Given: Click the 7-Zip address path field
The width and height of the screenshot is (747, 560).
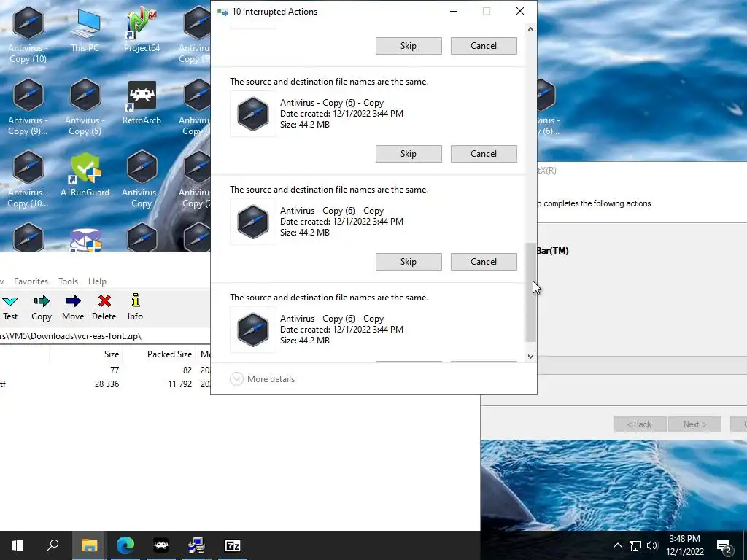Looking at the screenshot, I should (105, 335).
